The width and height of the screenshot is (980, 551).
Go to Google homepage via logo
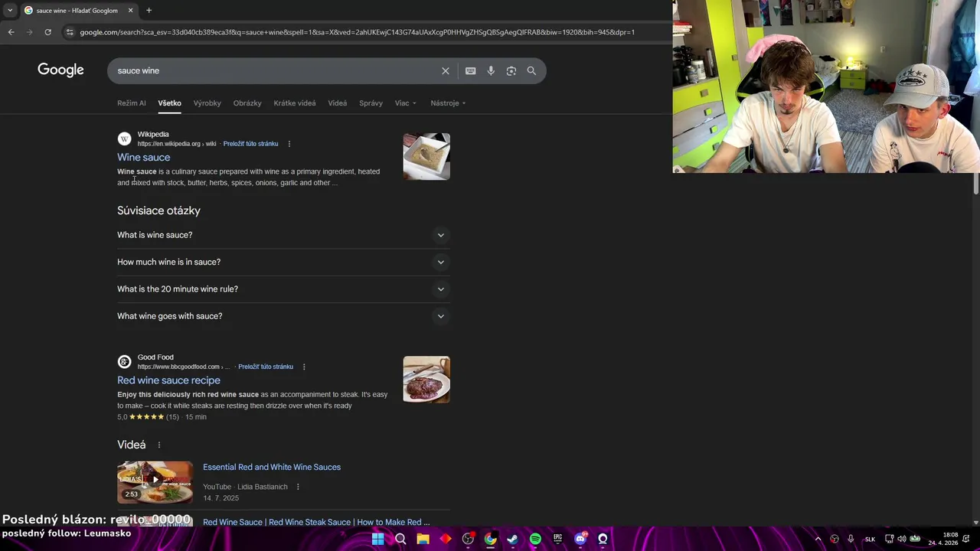click(x=60, y=70)
